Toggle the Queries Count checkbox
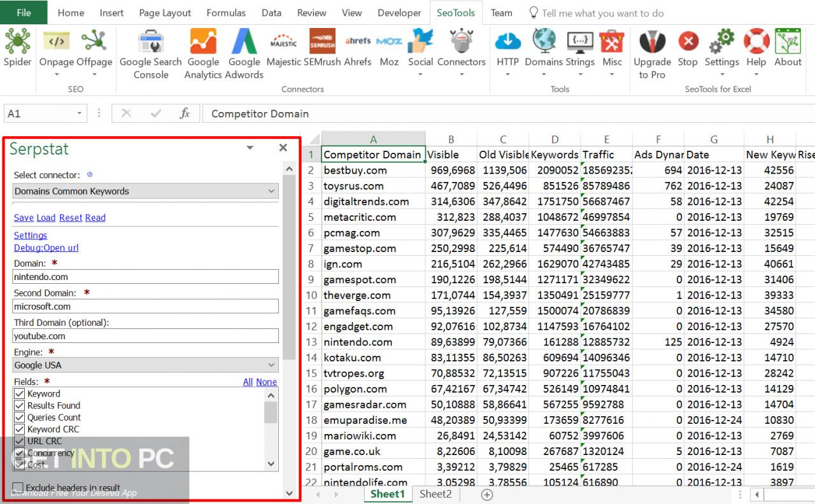The height and width of the screenshot is (504, 815). [19, 417]
